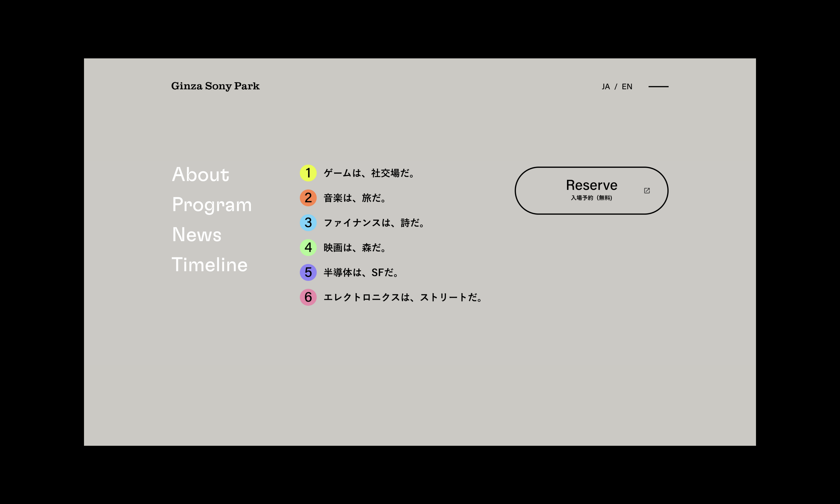Close the menu using the line icon
840x504 pixels.
coord(658,87)
